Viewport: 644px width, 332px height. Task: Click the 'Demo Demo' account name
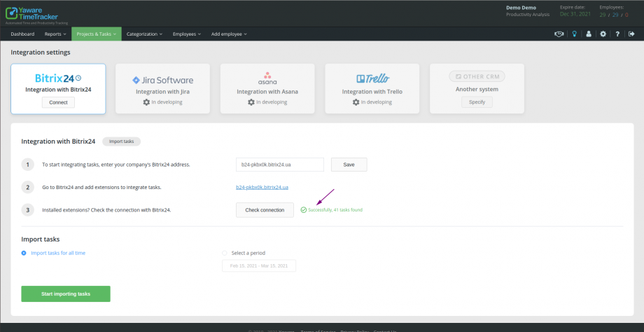(x=521, y=8)
